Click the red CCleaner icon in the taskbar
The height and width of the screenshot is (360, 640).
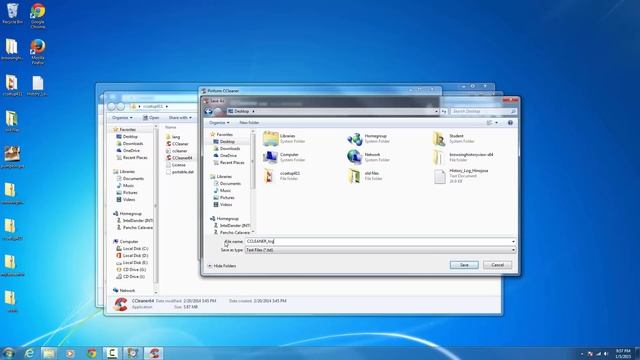pos(153,353)
